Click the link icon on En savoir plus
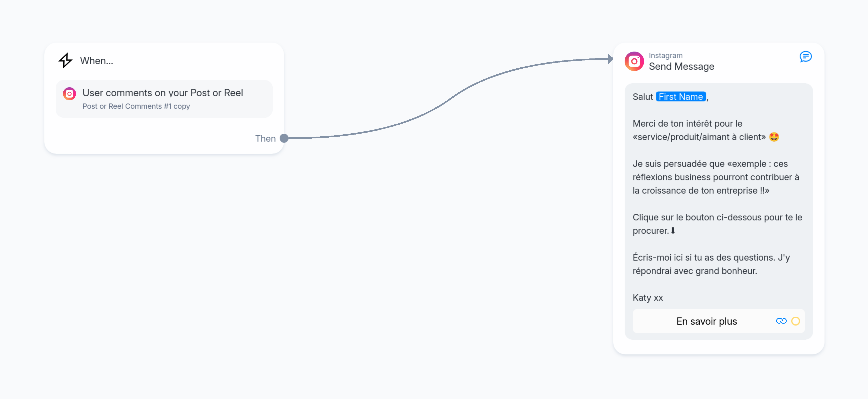This screenshot has width=868, height=399. click(x=781, y=321)
